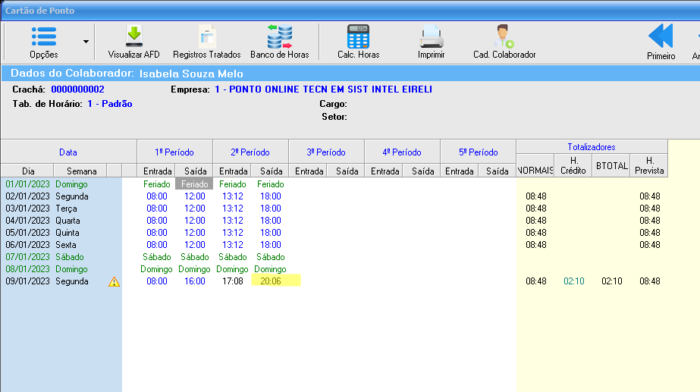Click the Semana sub-header
Image resolution: width=700 pixels, height=392 pixels.
(x=81, y=171)
